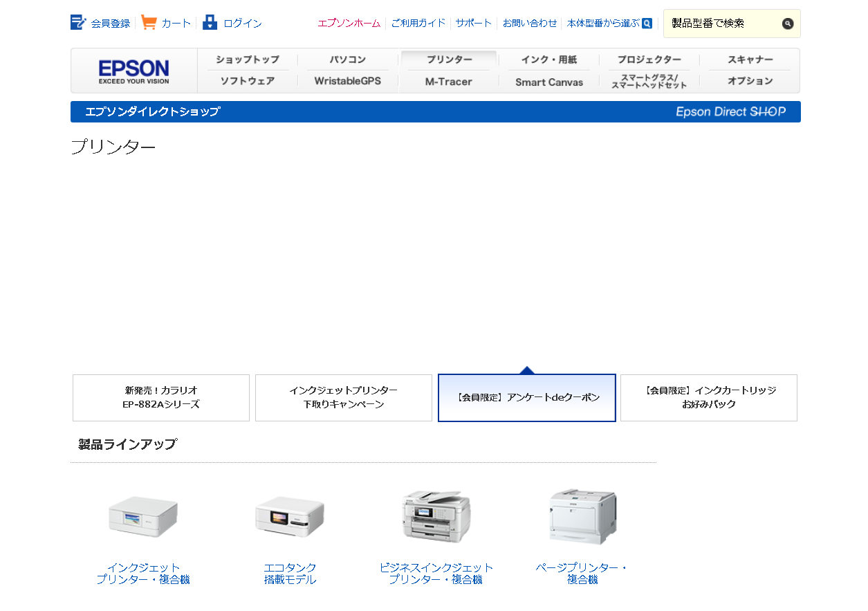Click the サポート link
Screen dimensions: 868x611
coord(474,23)
